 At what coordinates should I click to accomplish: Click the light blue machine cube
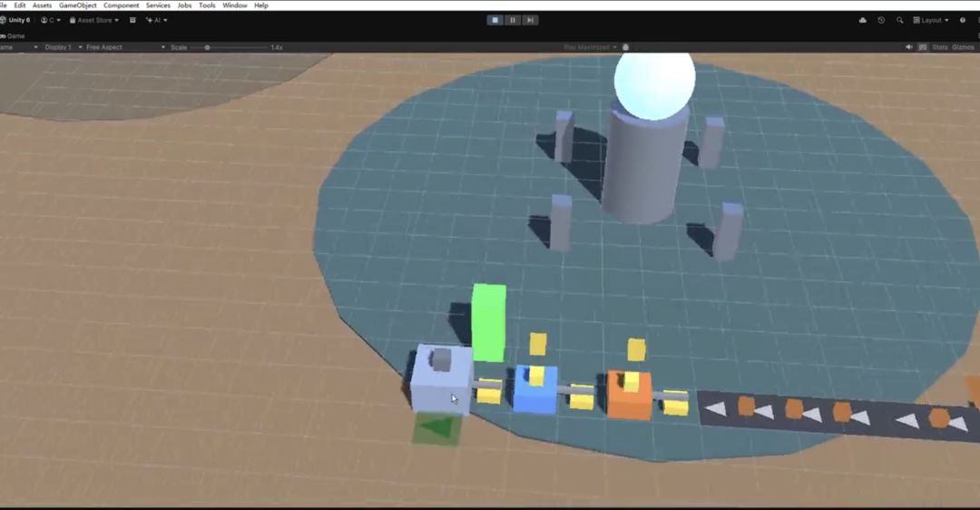click(x=441, y=378)
